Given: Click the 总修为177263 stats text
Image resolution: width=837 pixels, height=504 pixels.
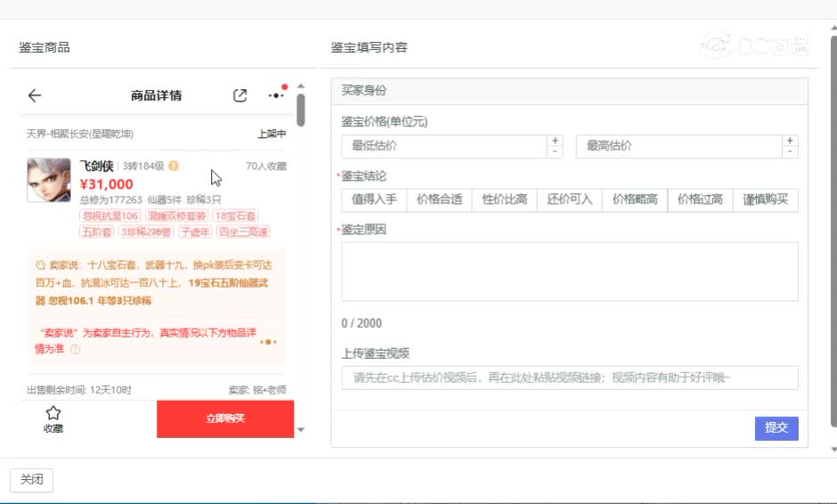Looking at the screenshot, I should click(x=111, y=199).
